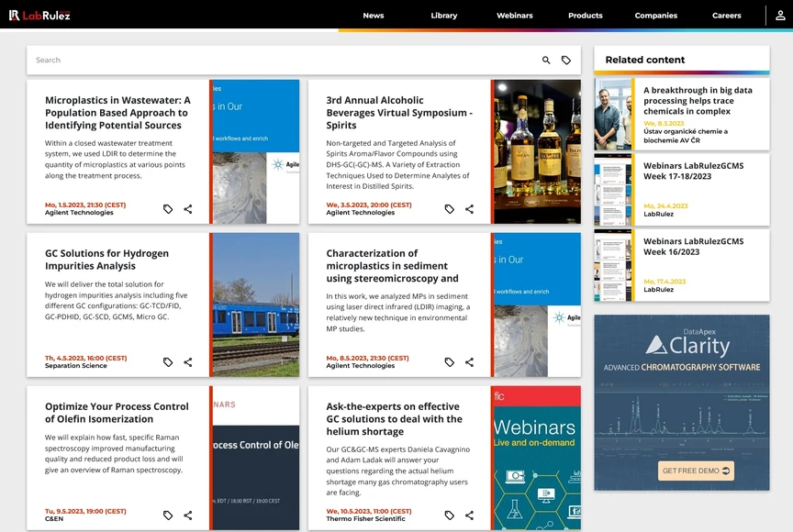Click tag icon on Alcoholic Beverages Symposium card

coord(449,209)
